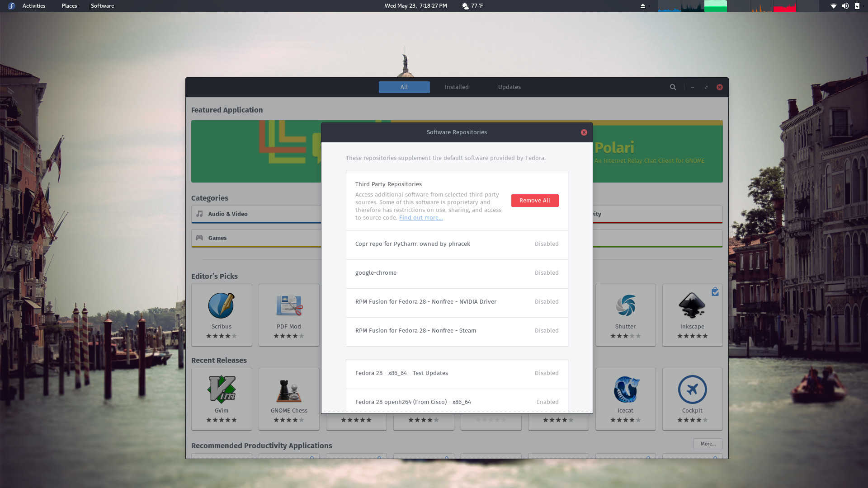Click the battery status icon

(857, 6)
